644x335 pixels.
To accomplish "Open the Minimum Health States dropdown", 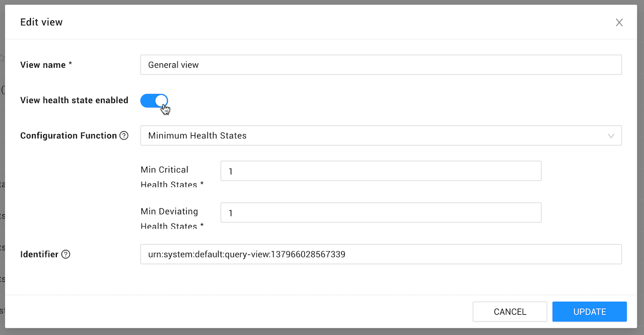I will click(x=381, y=136).
